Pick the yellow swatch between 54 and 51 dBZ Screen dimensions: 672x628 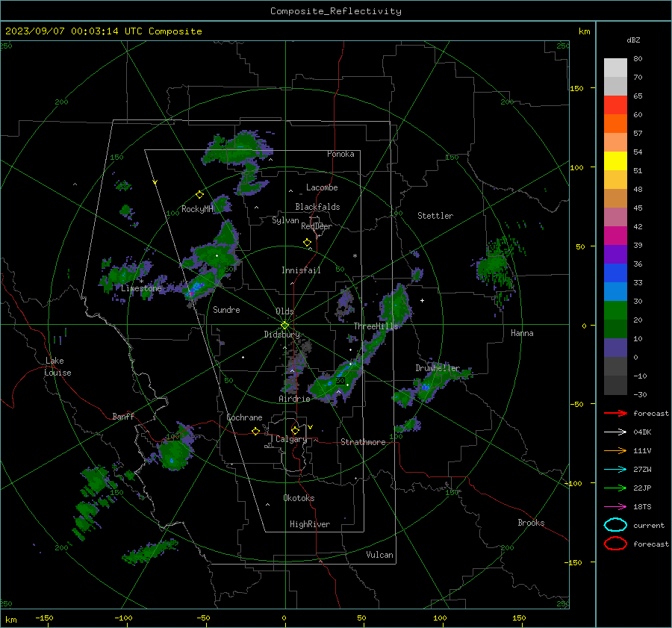(x=615, y=161)
